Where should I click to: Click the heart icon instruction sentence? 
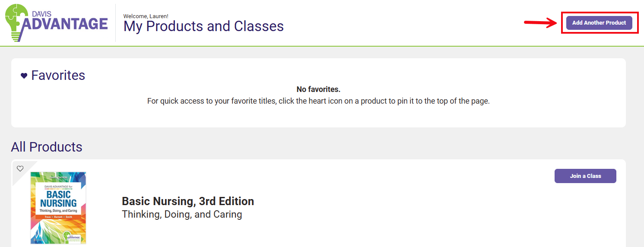coord(318,101)
